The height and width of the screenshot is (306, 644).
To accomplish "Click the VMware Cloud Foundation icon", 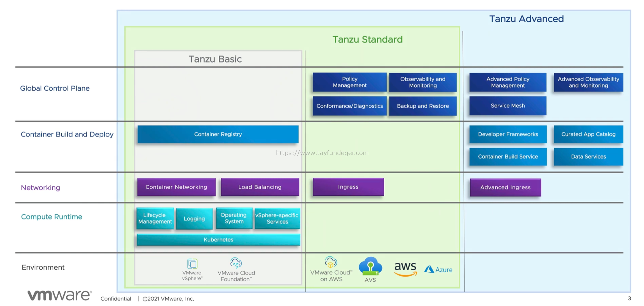I will coord(236,263).
